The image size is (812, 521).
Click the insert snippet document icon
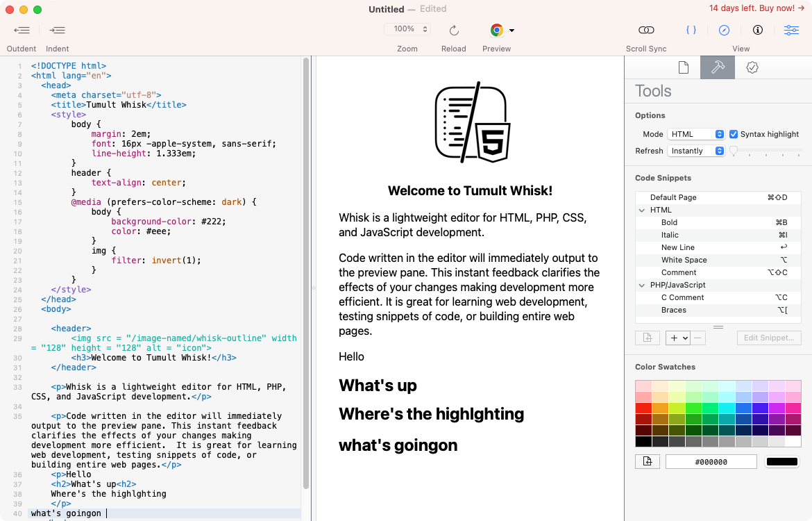648,338
